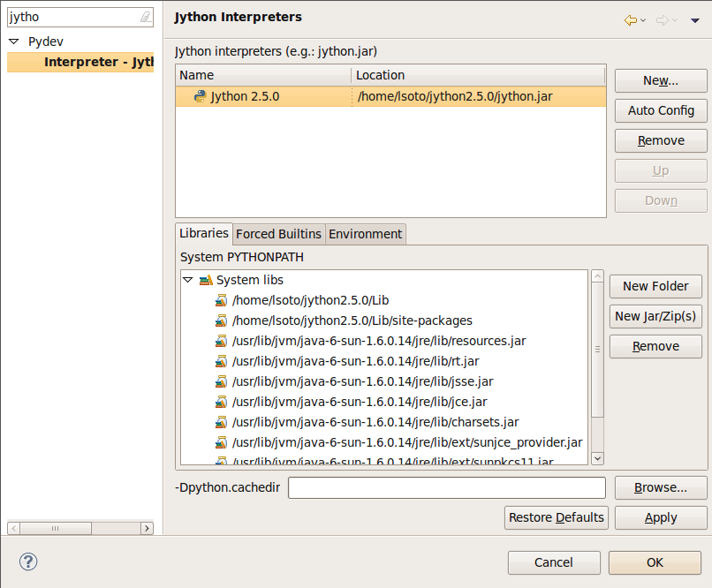
Task: Click the -Dpython.cachedir input field
Action: pyautogui.click(x=446, y=488)
